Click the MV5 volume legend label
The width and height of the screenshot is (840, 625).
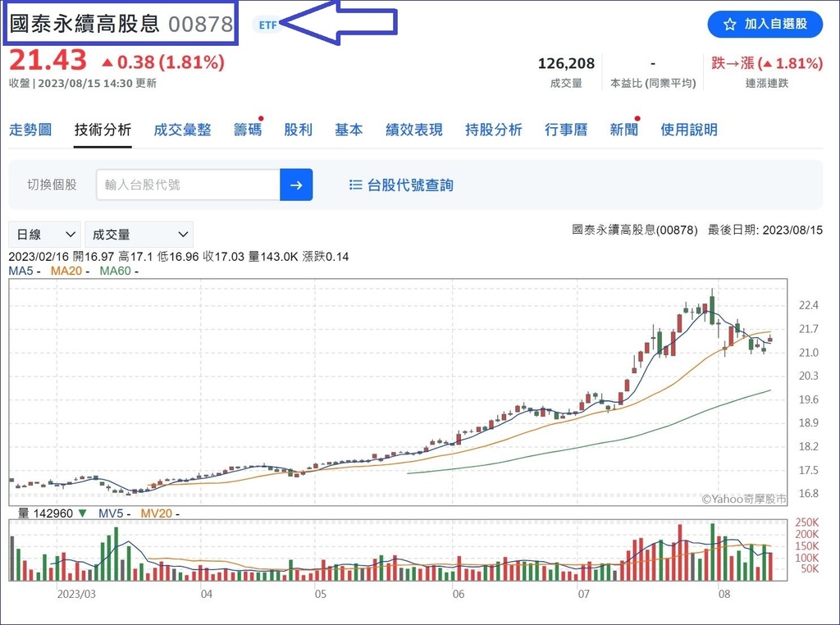coord(111,513)
